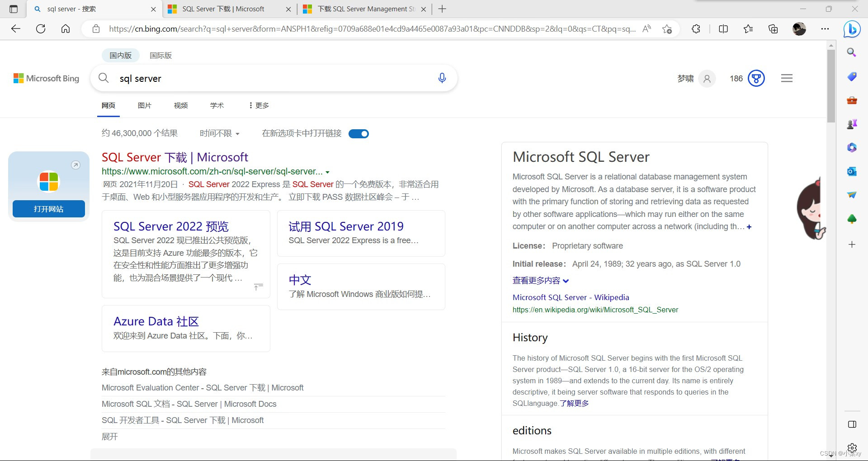
Task: Reload the current page
Action: pyautogui.click(x=41, y=29)
